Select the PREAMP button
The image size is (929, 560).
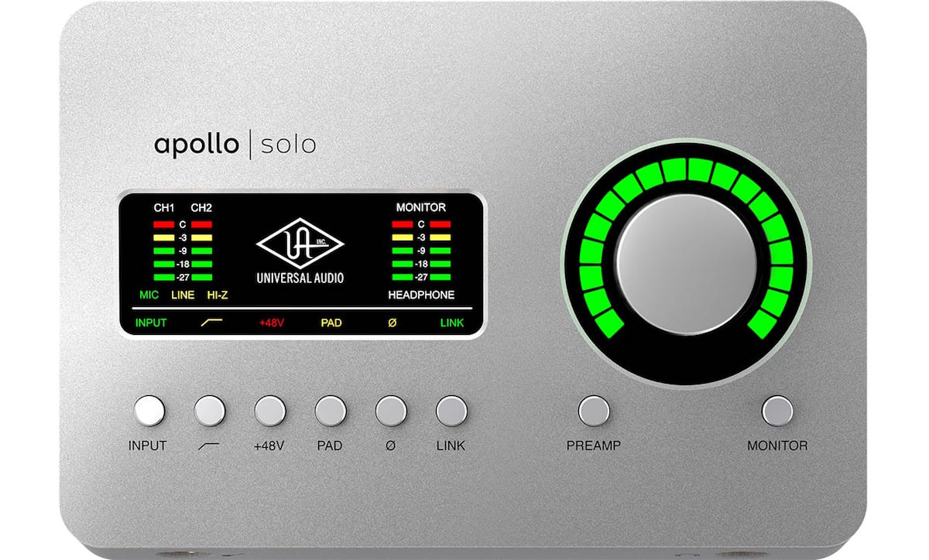pyautogui.click(x=594, y=411)
